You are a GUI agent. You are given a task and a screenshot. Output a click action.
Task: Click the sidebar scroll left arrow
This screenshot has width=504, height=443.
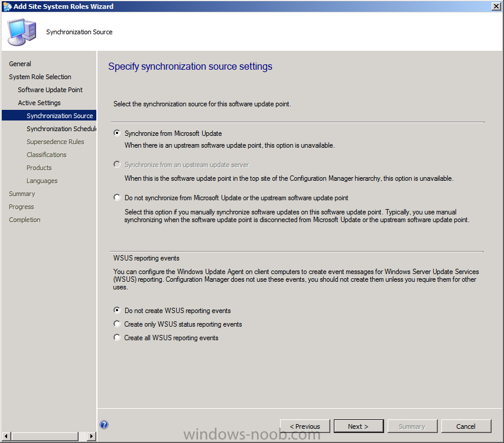(6, 437)
